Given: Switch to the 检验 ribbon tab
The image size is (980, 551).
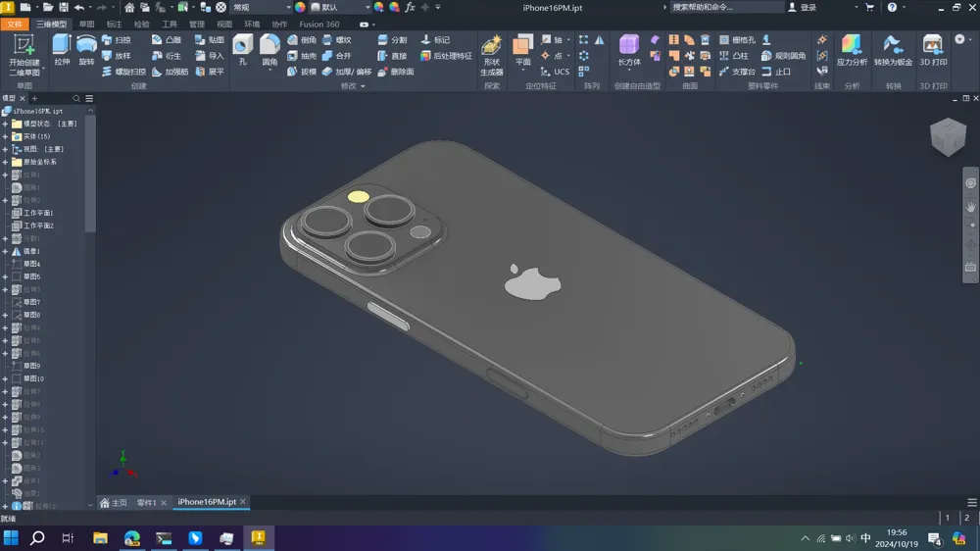Looking at the screenshot, I should [x=141, y=25].
